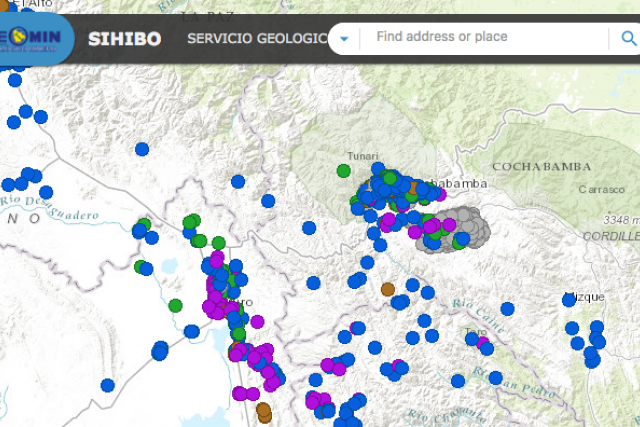The image size is (640, 427).
Task: Click the blue marker right of Rio Caine label
Action: tap(506, 309)
